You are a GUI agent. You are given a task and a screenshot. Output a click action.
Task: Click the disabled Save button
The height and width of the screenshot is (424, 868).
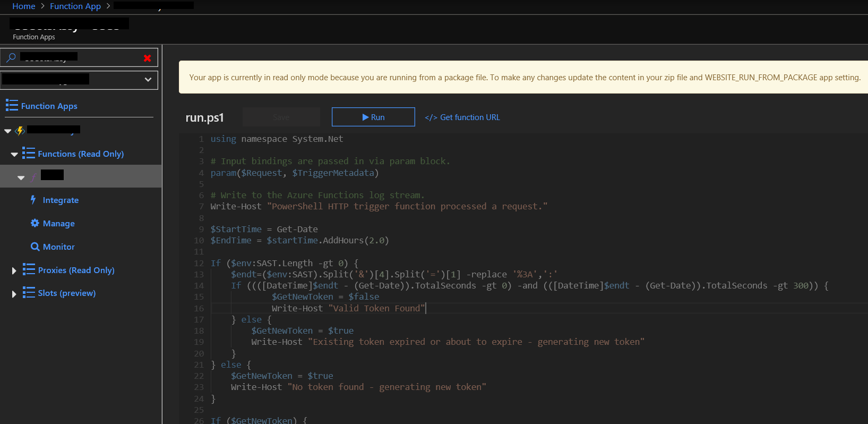click(x=281, y=117)
